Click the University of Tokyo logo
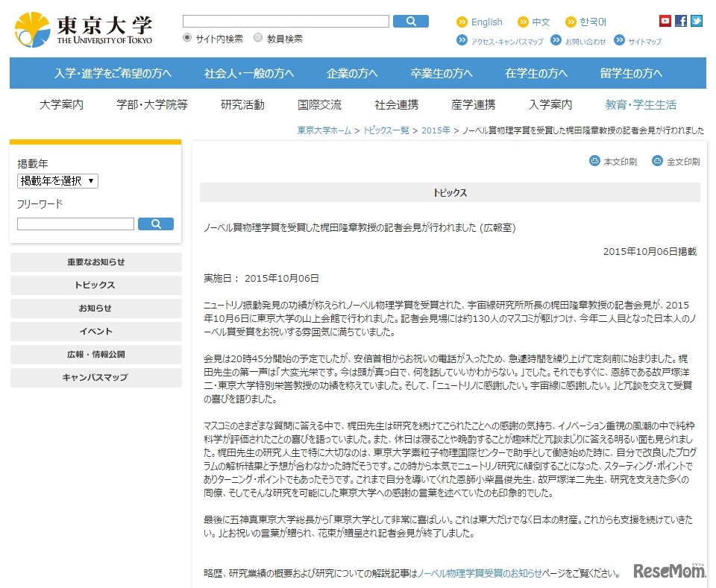 point(84,29)
